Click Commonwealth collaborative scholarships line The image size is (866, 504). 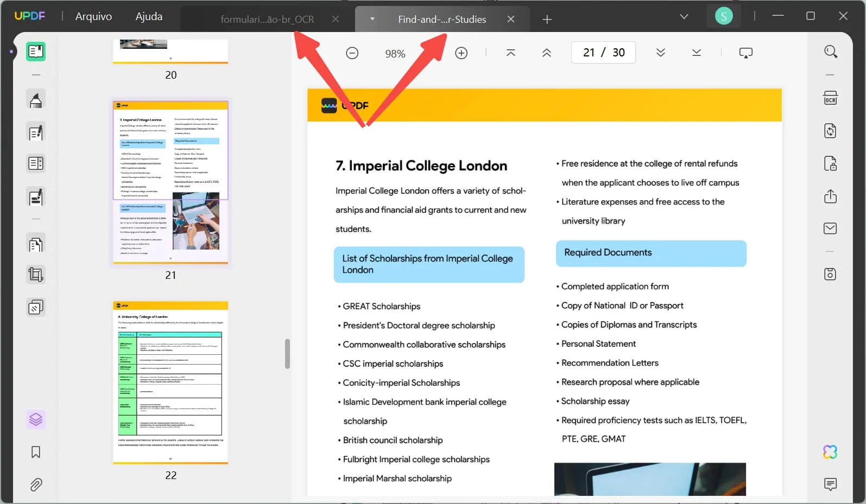tap(421, 344)
